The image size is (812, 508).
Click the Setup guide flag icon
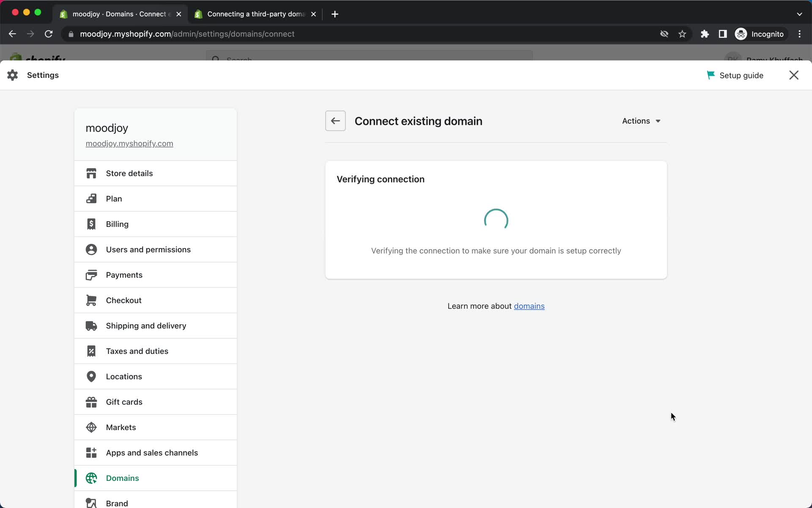pyautogui.click(x=710, y=75)
